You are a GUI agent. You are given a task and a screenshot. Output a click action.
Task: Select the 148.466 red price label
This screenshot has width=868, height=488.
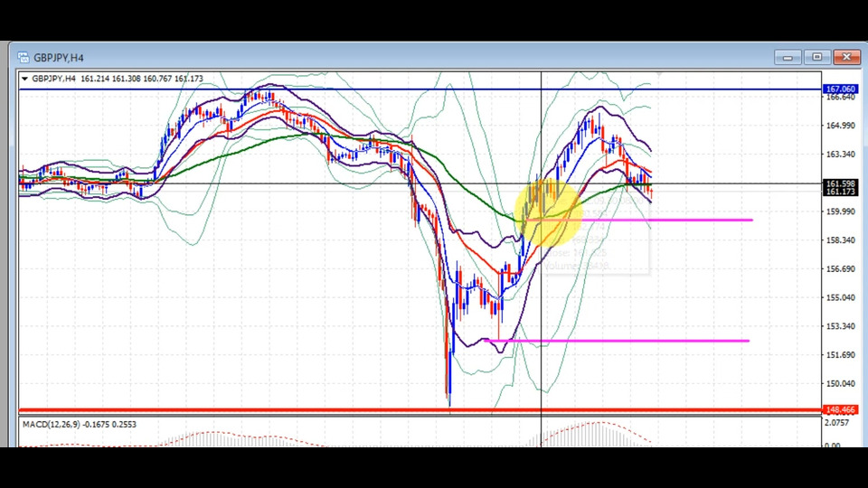coord(840,410)
